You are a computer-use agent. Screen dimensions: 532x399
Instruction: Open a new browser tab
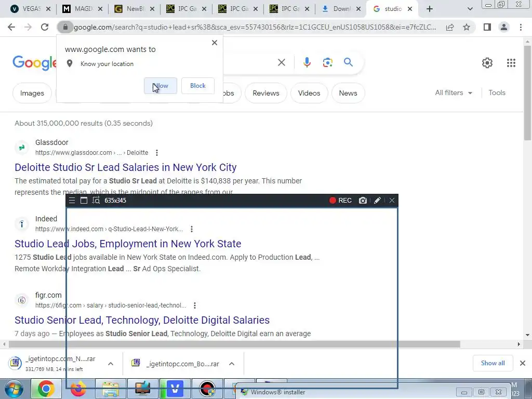(x=430, y=9)
